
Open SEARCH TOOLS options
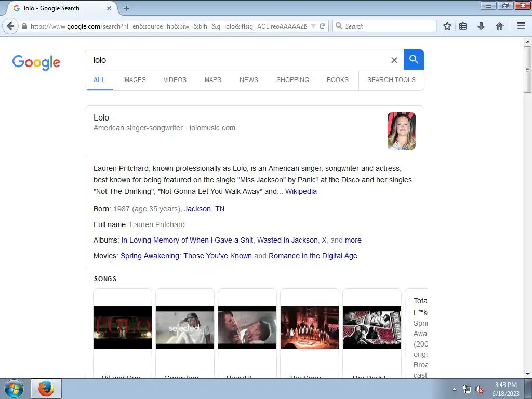tap(391, 80)
